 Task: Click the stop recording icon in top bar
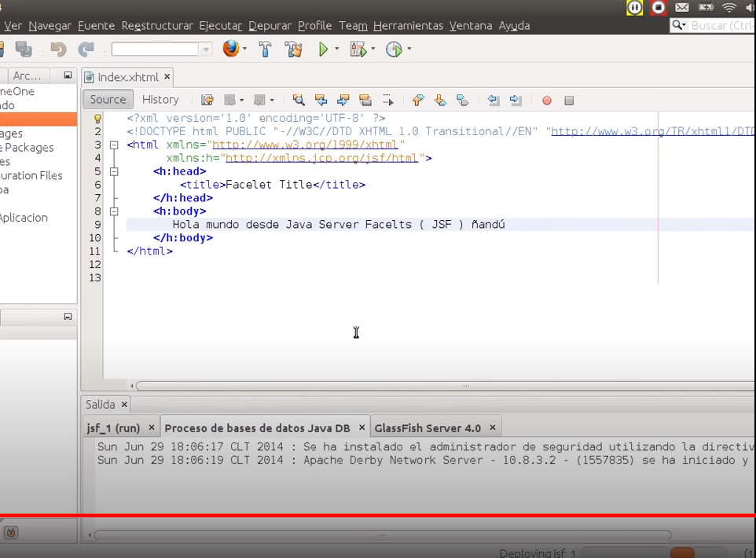click(658, 8)
